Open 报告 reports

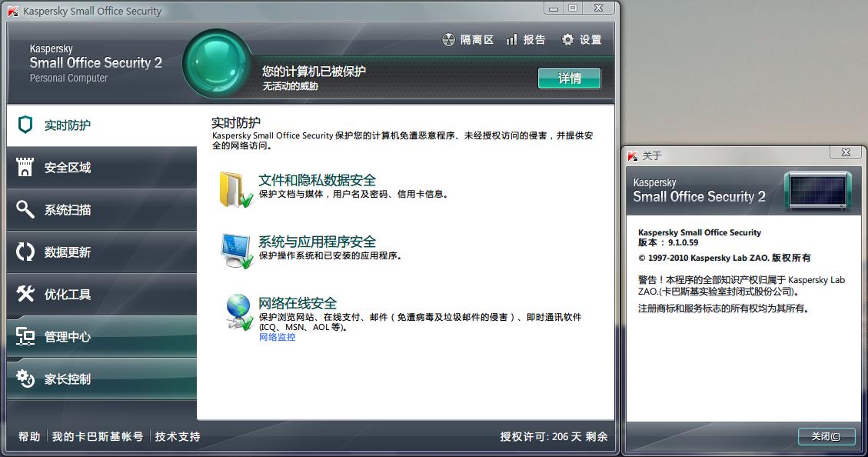click(526, 39)
